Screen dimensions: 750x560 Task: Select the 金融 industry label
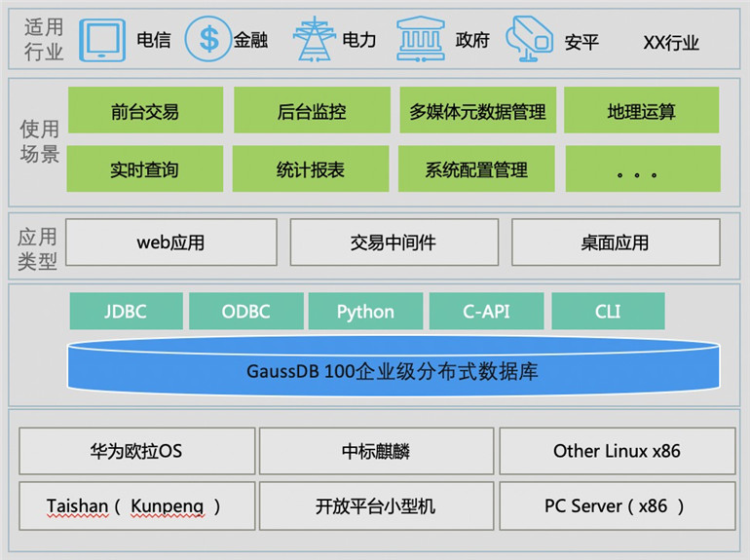tap(250, 40)
